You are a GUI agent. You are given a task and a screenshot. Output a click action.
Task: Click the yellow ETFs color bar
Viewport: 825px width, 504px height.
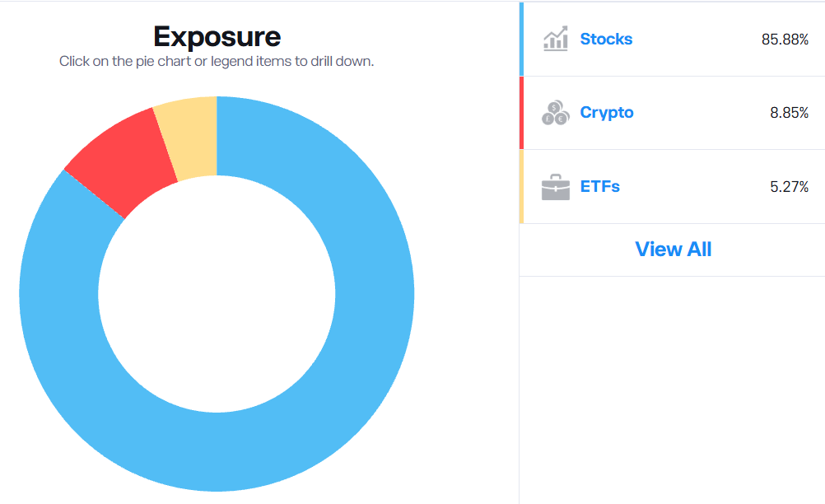521,186
